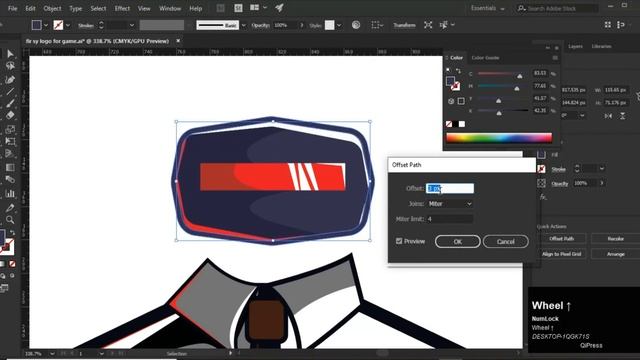Click OK in Offset Path dialog
Screen dimensions: 640x360
point(458,241)
